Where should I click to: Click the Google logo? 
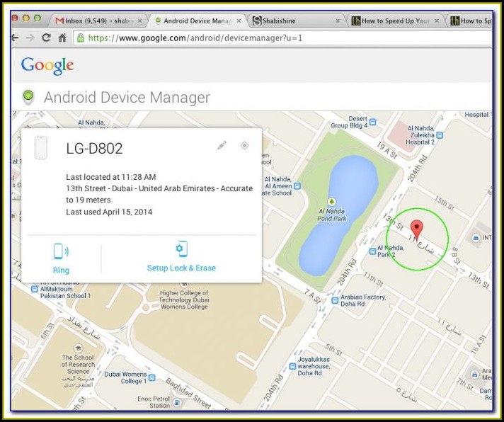click(47, 66)
